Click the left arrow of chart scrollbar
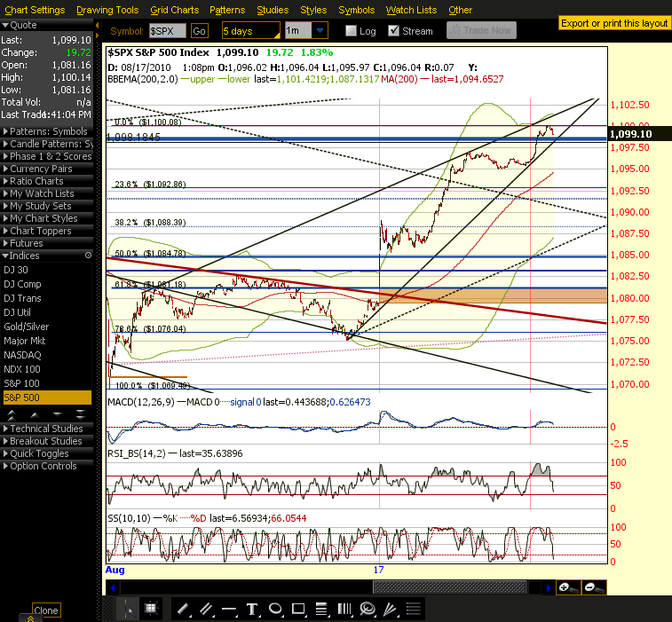The image size is (672, 622). click(113, 588)
